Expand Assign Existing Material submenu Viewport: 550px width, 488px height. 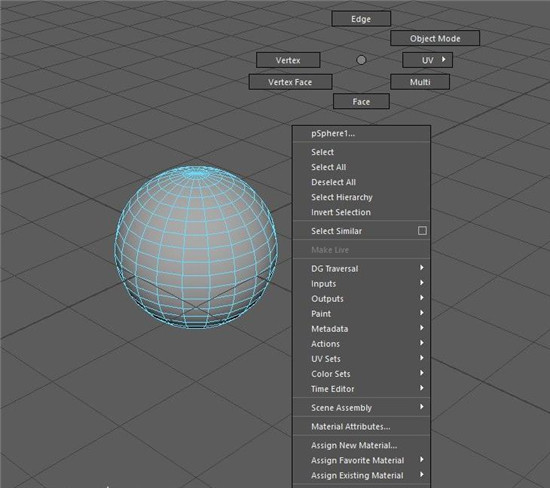click(362, 475)
